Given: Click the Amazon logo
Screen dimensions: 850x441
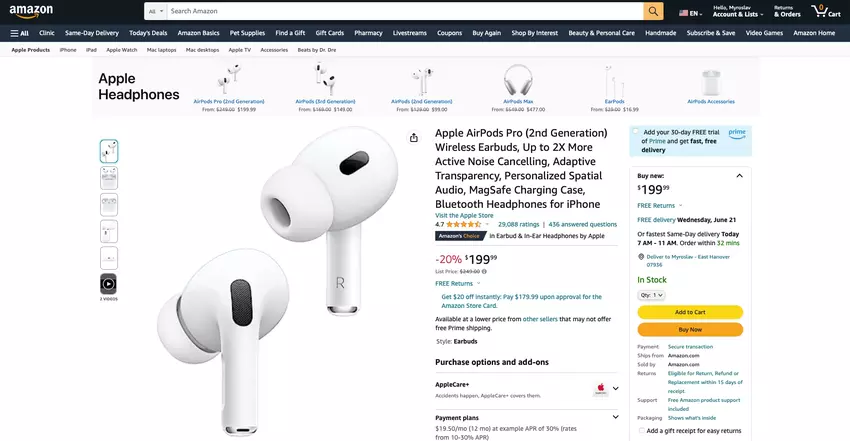Looking at the screenshot, I should [31, 11].
